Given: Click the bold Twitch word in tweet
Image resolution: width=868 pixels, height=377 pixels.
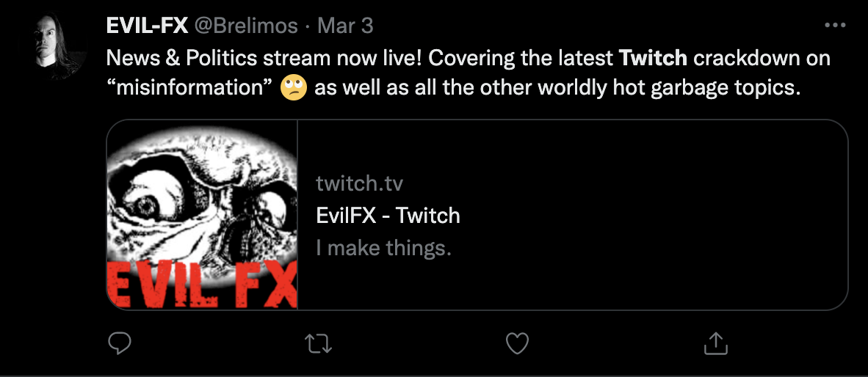Looking at the screenshot, I should point(654,57).
